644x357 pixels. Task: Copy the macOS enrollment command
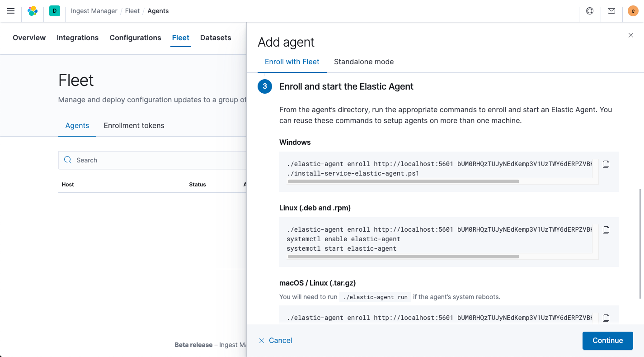606,318
